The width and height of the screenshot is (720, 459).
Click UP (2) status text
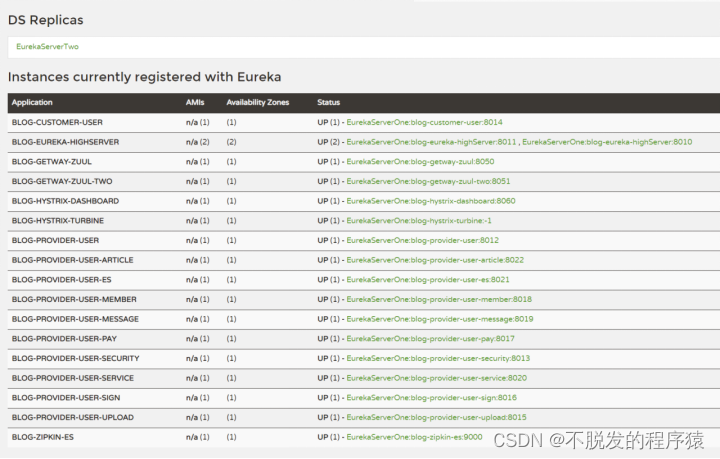tap(328, 142)
